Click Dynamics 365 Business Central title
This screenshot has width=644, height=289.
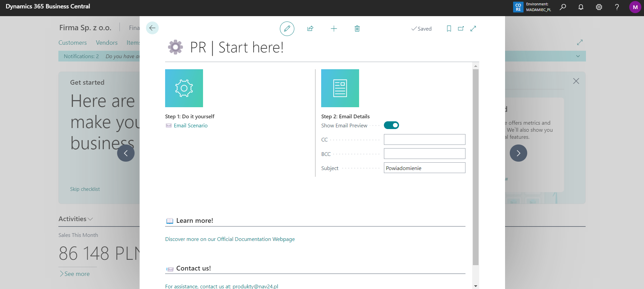point(48,6)
